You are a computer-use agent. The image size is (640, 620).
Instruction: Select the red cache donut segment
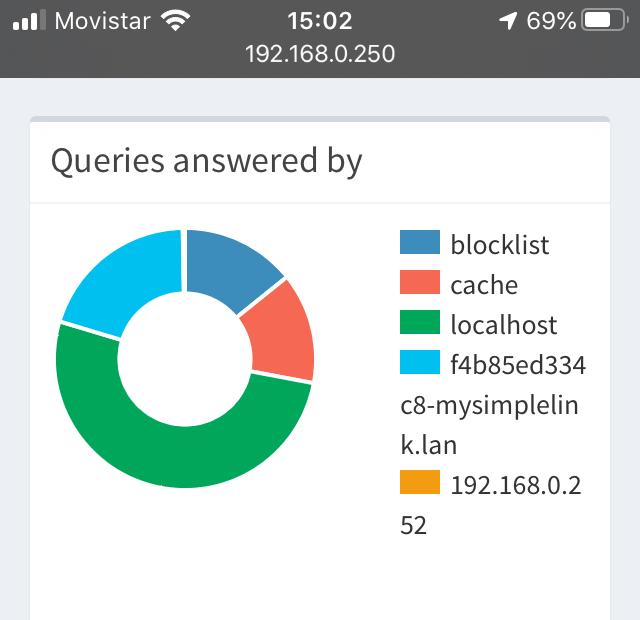[284, 333]
